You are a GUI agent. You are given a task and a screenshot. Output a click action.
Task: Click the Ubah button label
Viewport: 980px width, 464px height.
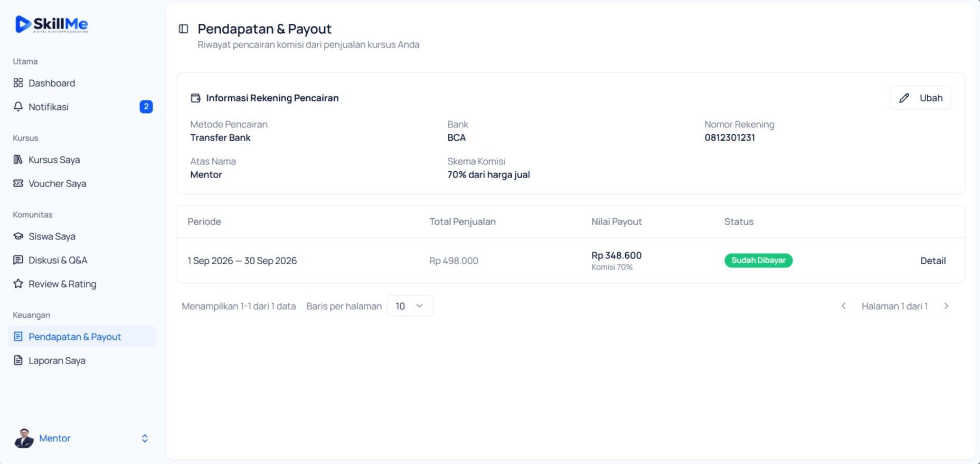click(931, 98)
